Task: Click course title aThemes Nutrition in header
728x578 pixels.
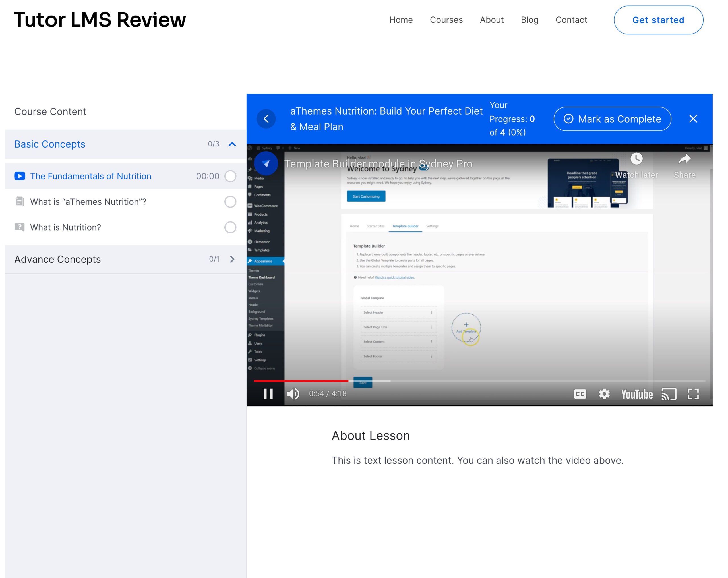Action: tap(386, 119)
